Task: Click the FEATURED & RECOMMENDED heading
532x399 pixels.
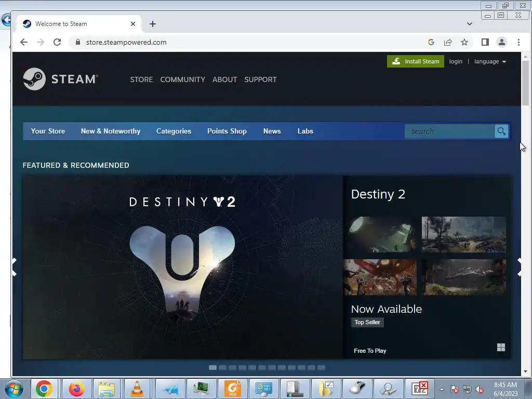Action: [76, 165]
